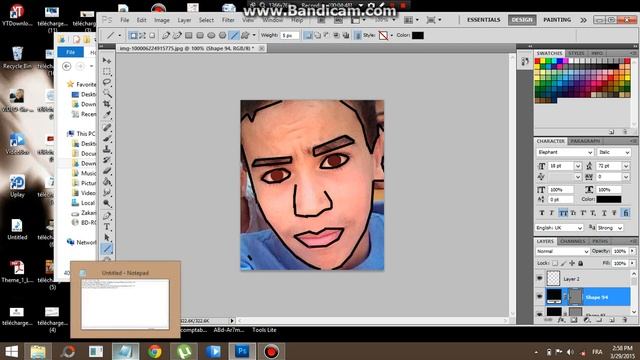
Task: Toggle lock all in Layers panel
Action: 581,263
